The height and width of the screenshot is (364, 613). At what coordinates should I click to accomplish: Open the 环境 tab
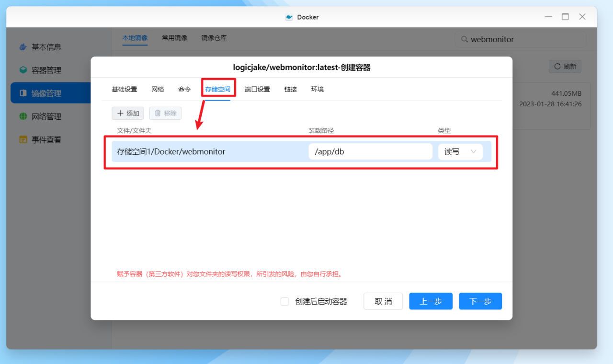click(317, 89)
